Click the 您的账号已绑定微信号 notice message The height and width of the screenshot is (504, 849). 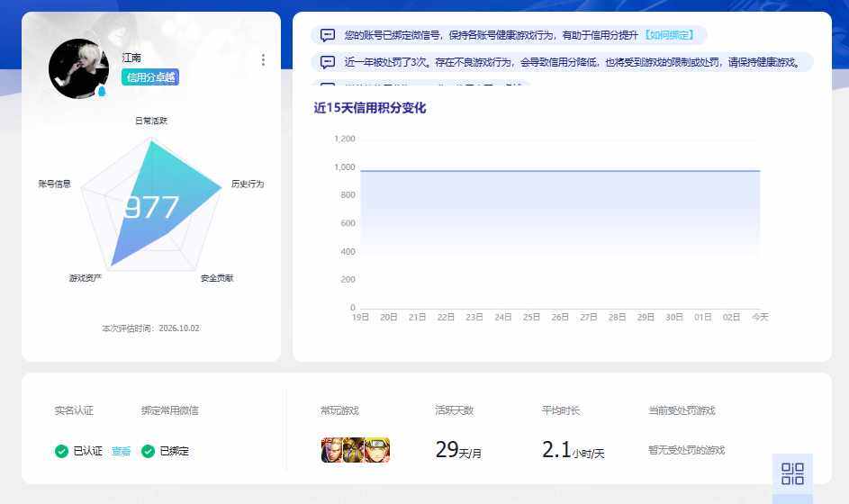[x=491, y=35]
